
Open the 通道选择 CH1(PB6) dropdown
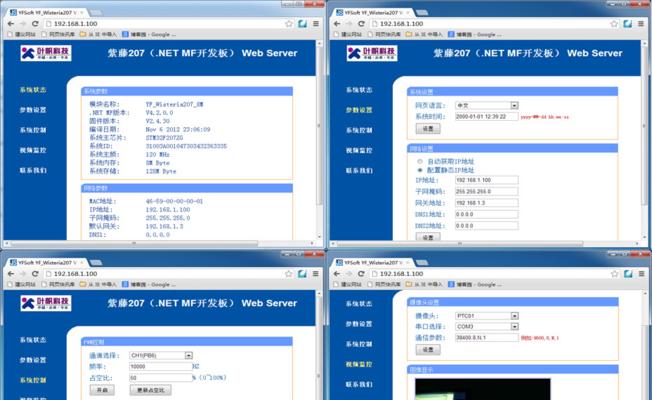[x=161, y=356]
